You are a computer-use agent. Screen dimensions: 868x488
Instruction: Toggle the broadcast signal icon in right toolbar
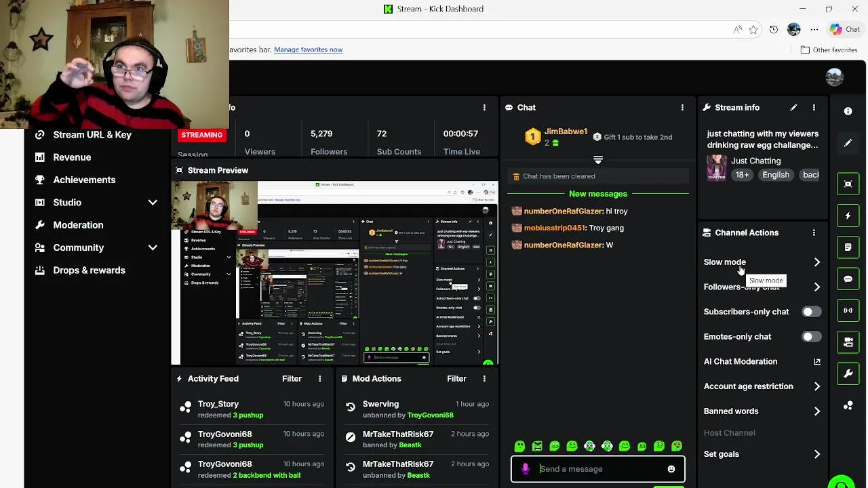point(848,310)
